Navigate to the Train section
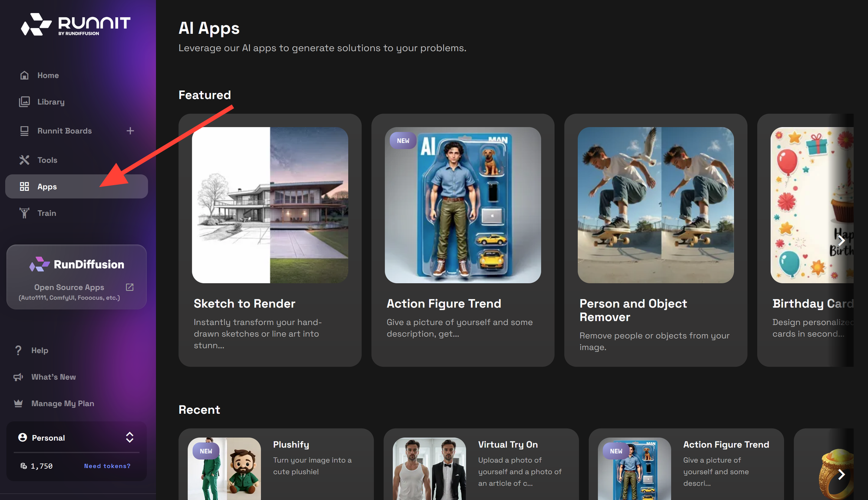 [46, 213]
